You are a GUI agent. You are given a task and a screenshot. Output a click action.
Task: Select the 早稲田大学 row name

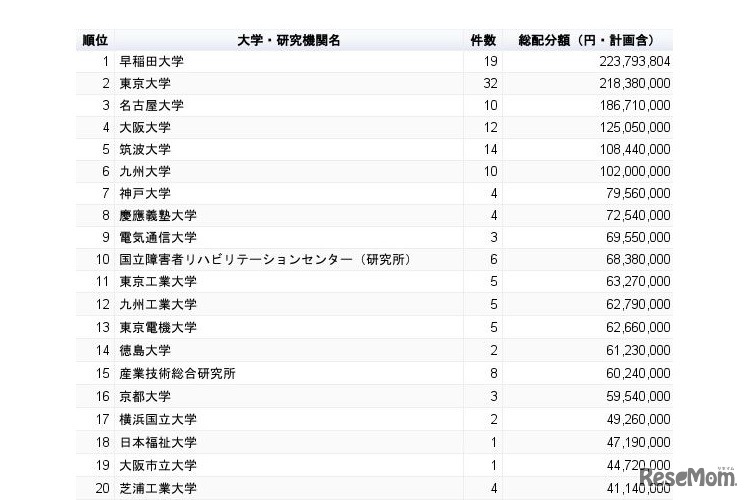tap(152, 61)
